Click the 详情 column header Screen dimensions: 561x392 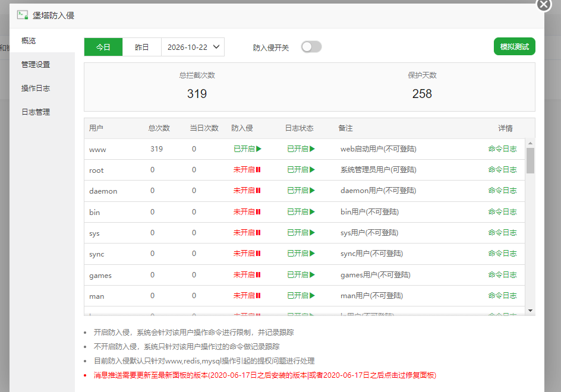[506, 128]
